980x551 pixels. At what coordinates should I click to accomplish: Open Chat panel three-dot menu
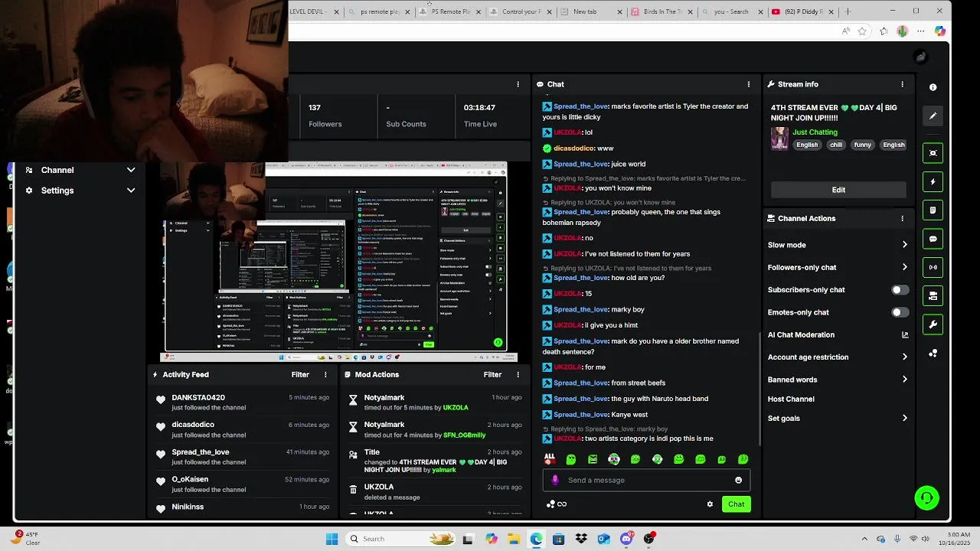coord(749,84)
